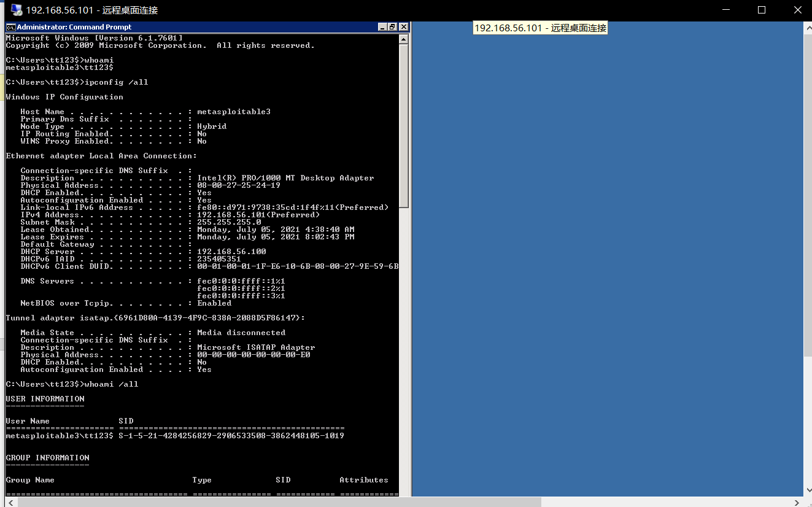Click the remote desktop vertical scrollbar thumb
The image size is (812, 507).
pos(807,194)
